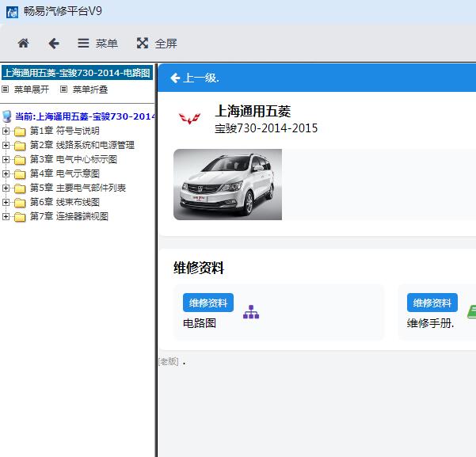Image resolution: width=476 pixels, height=457 pixels.
Task: Expand 第3章 电气中心标示图 plus box
Action: (x=6, y=159)
